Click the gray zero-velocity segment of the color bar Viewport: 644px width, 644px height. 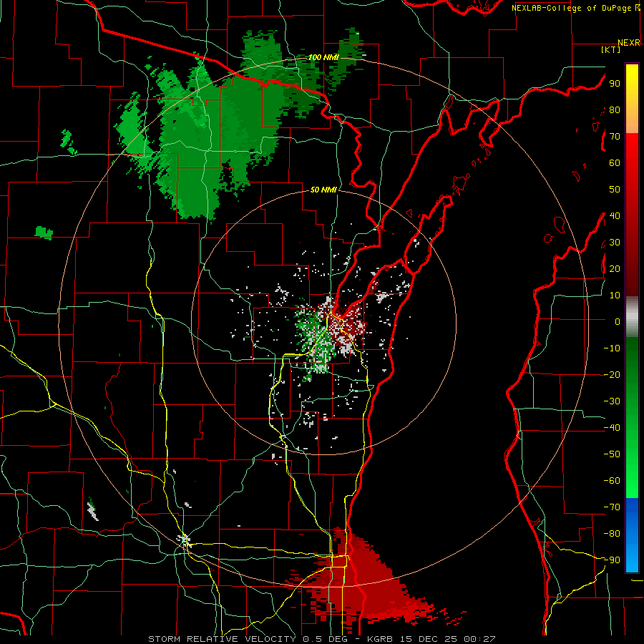632,317
